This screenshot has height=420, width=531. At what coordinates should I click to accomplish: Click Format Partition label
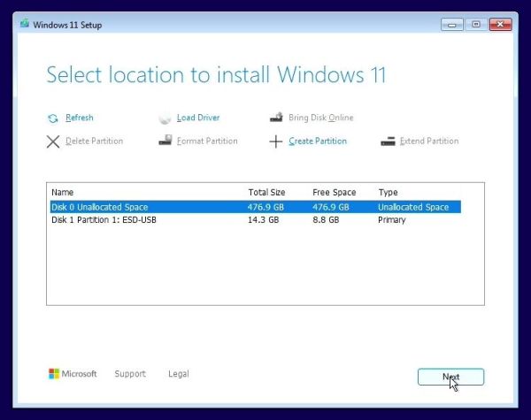[207, 141]
